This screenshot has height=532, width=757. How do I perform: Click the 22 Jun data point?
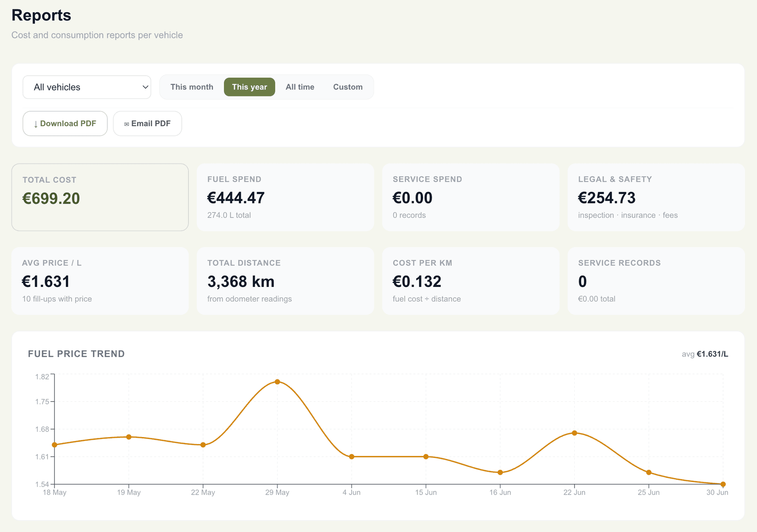tap(574, 433)
